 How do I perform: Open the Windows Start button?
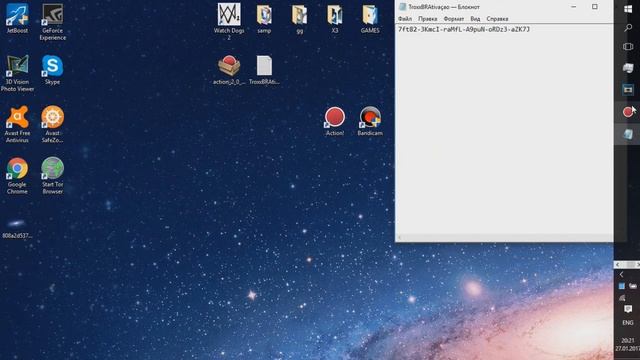(x=628, y=9)
